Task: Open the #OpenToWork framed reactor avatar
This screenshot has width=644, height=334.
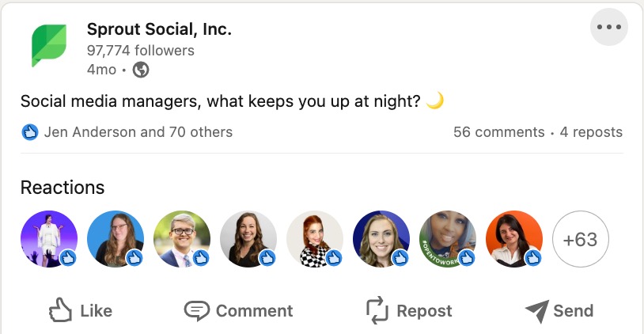Action: pos(447,239)
